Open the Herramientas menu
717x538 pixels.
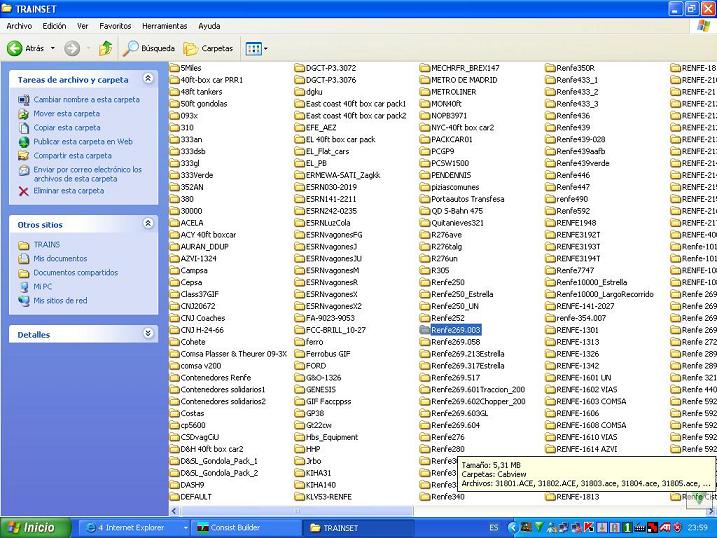point(164,26)
